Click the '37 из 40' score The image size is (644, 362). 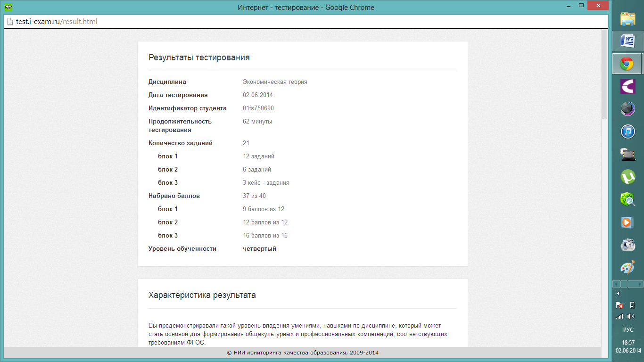coord(254,196)
